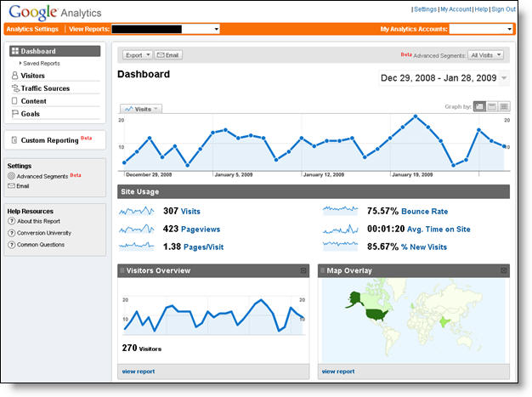The height and width of the screenshot is (397, 532).
Task: Open Analytics Settings in orange bar
Action: [32, 29]
